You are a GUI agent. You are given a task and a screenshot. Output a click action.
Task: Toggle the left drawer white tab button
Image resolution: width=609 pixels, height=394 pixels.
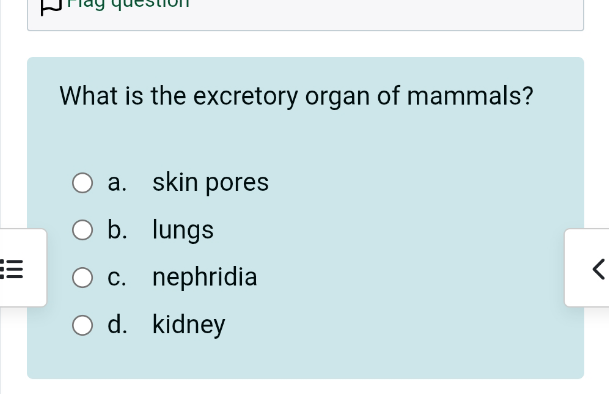pyautogui.click(x=23, y=268)
